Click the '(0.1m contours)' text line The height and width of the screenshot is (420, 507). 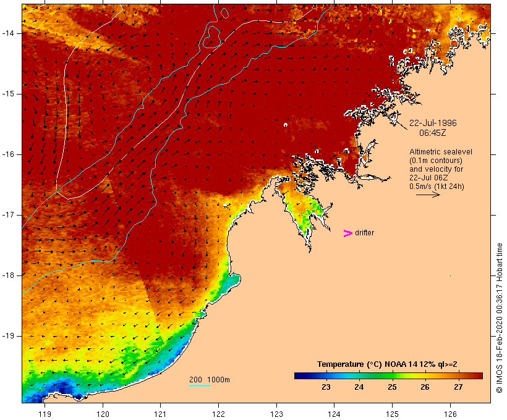(436, 161)
